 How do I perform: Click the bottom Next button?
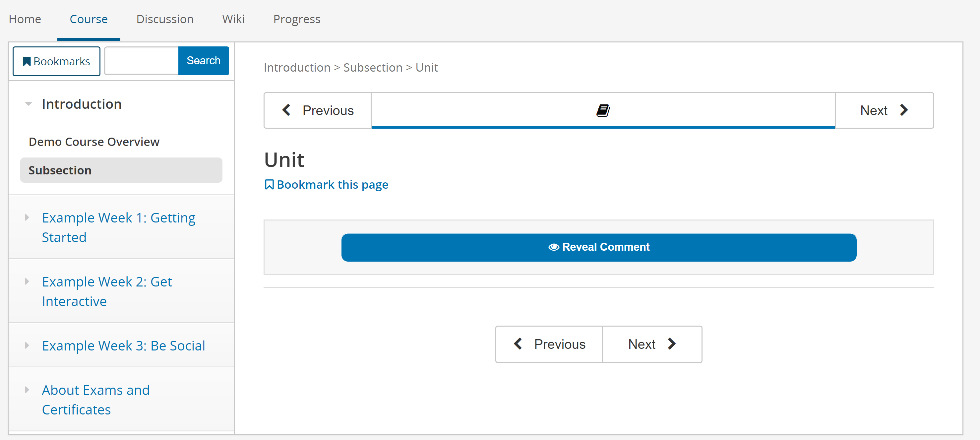pos(652,344)
